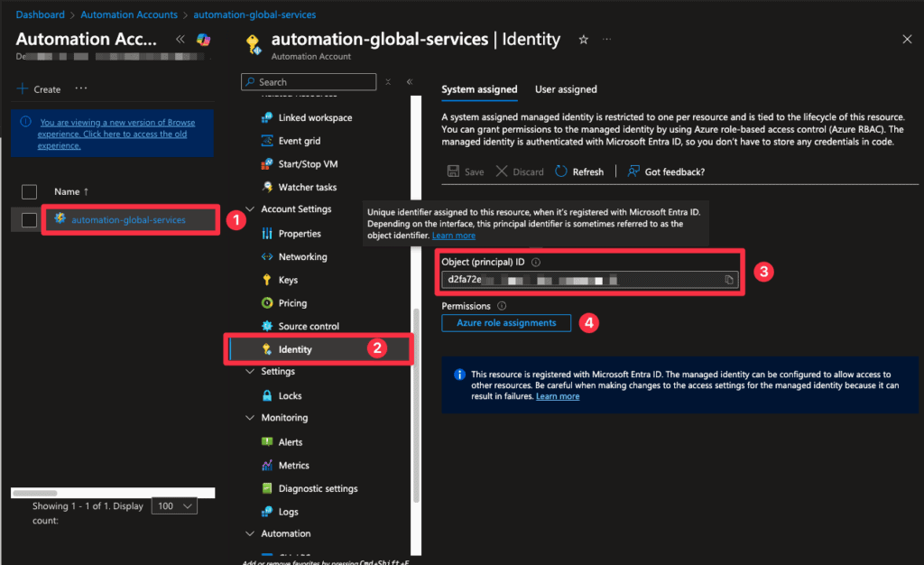The height and width of the screenshot is (565, 924).
Task: Open more options ellipsis beside page title
Action: coord(606,40)
